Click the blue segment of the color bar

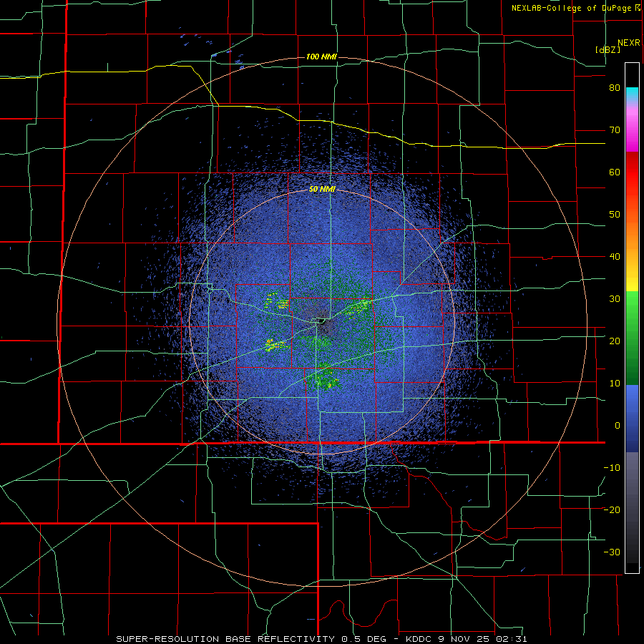632,419
